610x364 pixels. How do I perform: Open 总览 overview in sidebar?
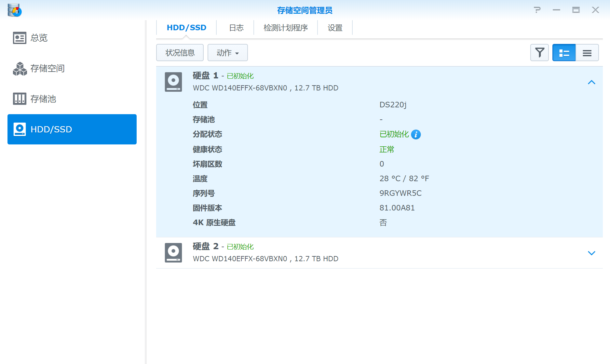pos(39,38)
